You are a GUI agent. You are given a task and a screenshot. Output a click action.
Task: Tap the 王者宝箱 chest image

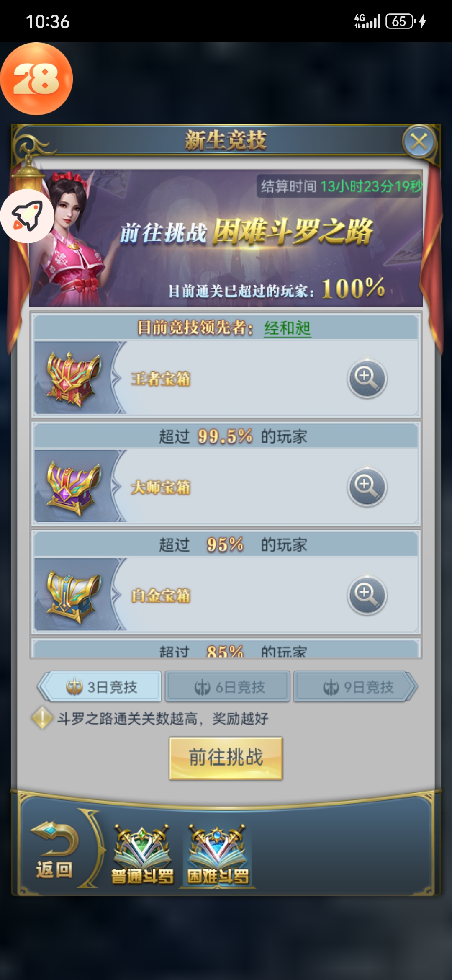(74, 379)
